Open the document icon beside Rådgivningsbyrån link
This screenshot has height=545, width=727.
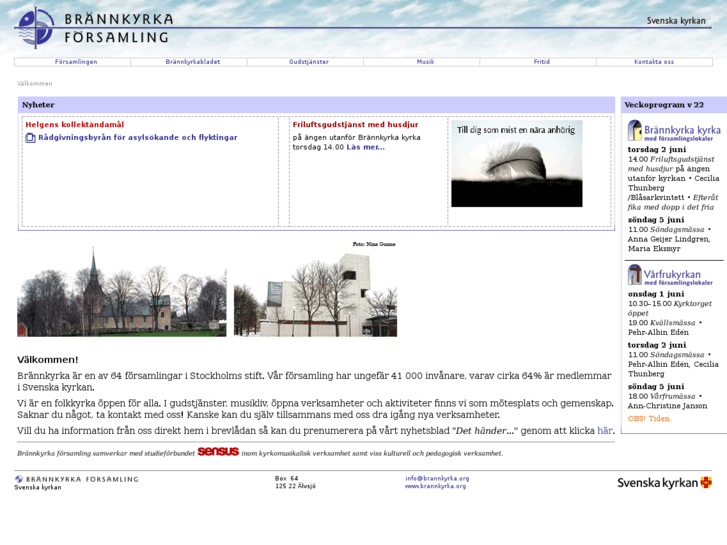pyautogui.click(x=30, y=138)
